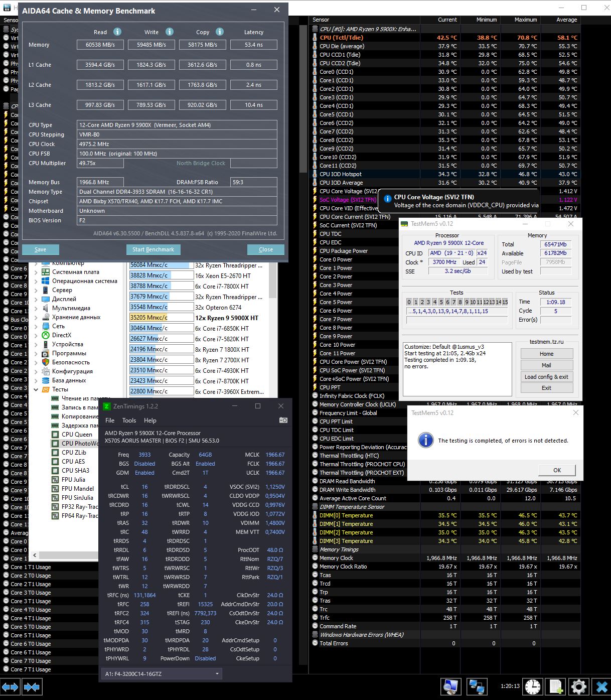
Task: Click the info icon next to Write
Action: point(170,32)
